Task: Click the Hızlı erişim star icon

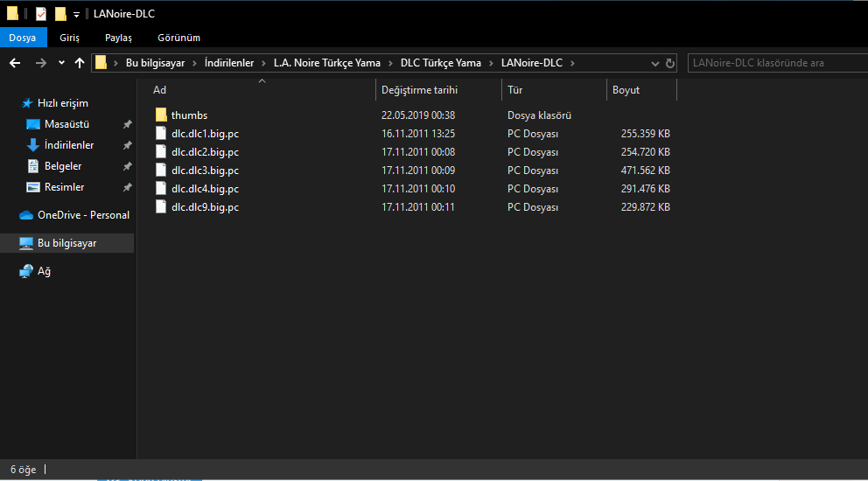Action: [27, 103]
